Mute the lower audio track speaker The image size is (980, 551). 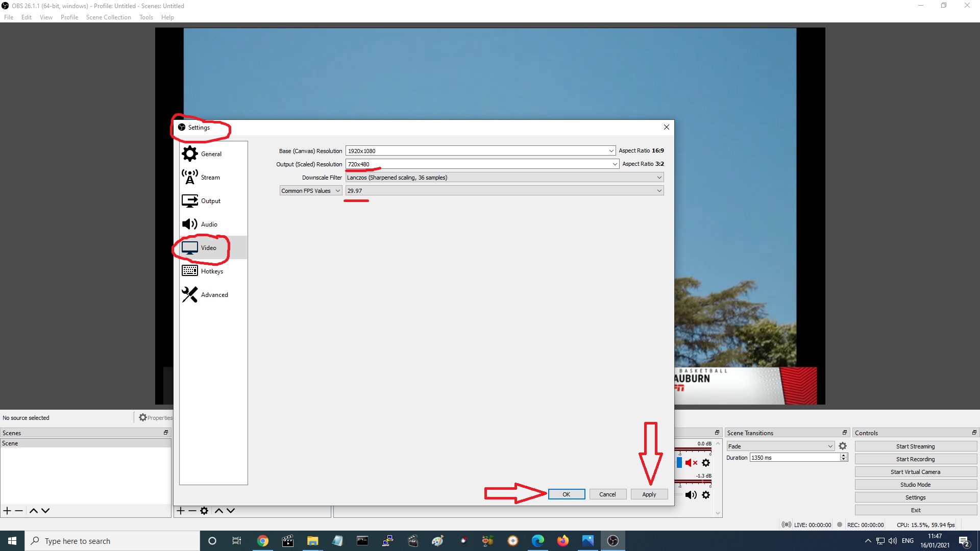(691, 495)
